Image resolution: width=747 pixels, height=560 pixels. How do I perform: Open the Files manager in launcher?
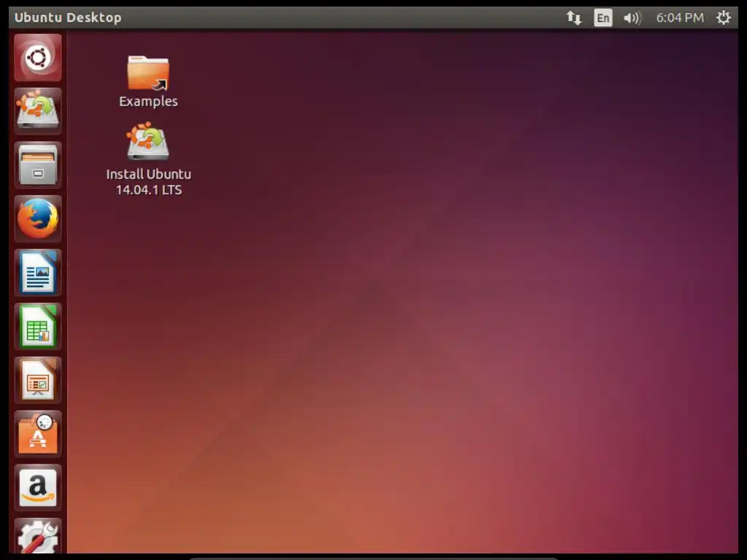[x=38, y=166]
